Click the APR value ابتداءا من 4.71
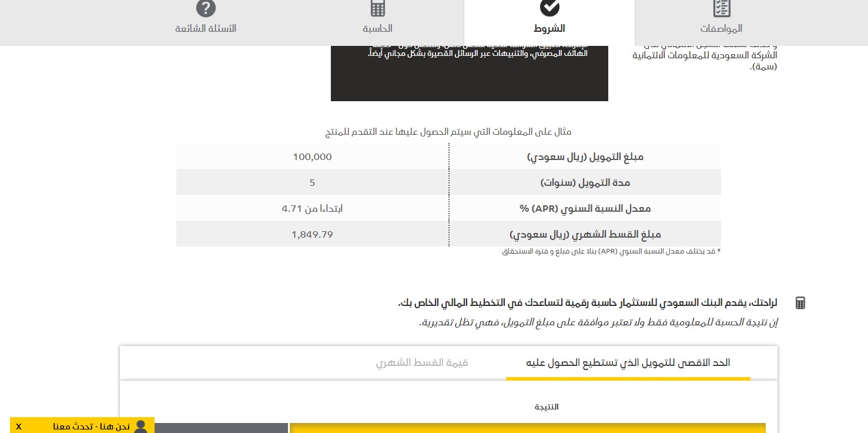Screen dimensions: 868x433 (313, 208)
